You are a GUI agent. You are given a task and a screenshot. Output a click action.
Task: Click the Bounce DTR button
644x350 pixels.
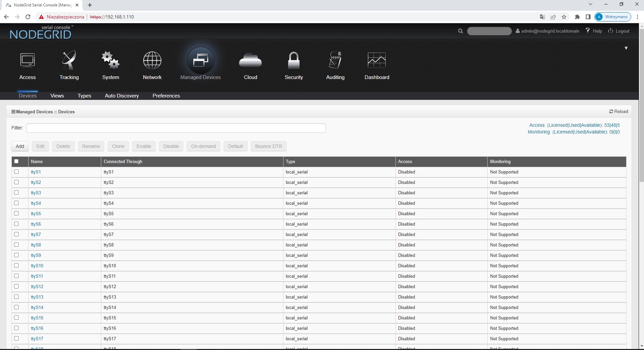pyautogui.click(x=269, y=146)
